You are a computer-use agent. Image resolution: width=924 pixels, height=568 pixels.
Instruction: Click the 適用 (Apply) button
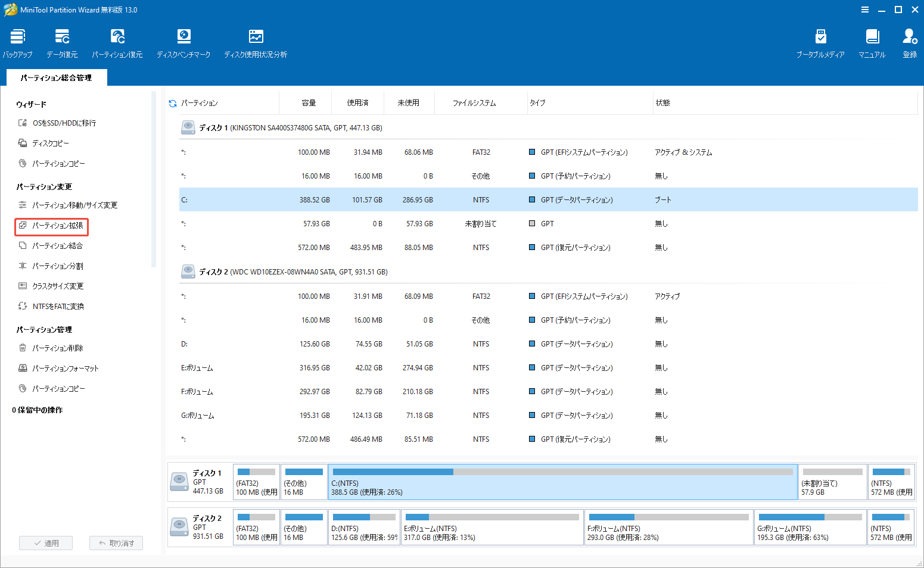pyautogui.click(x=46, y=542)
